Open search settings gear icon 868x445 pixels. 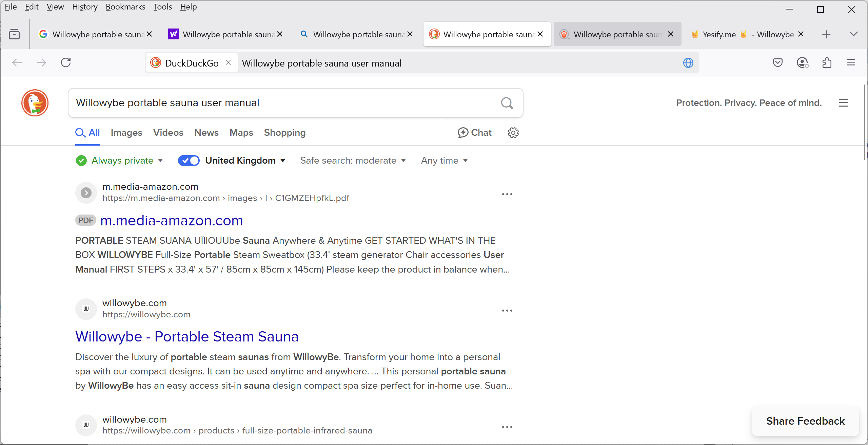coord(513,133)
